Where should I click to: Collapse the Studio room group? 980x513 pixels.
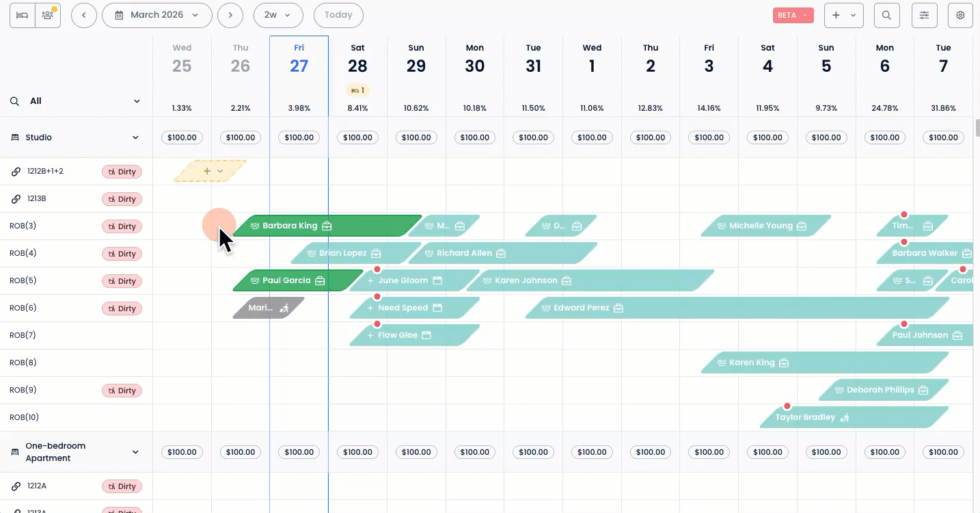coord(135,137)
